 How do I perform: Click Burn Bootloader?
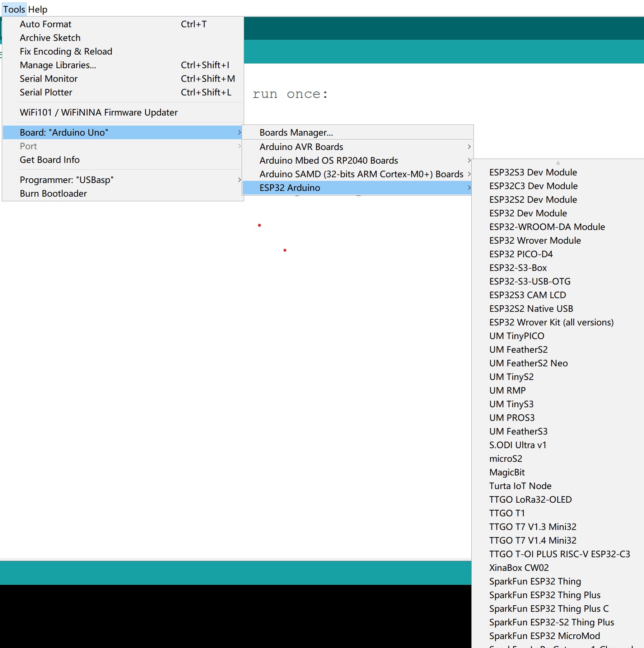(x=123, y=193)
